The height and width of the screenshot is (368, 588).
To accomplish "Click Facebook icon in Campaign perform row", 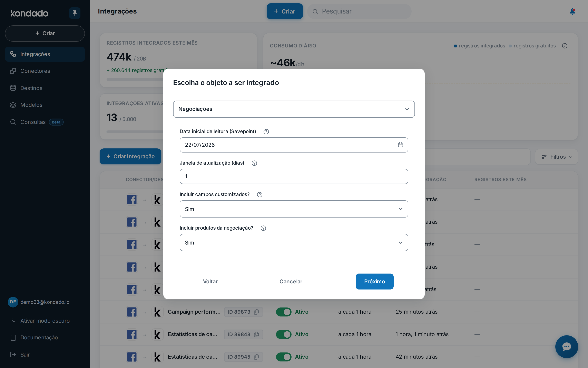I will point(132,312).
